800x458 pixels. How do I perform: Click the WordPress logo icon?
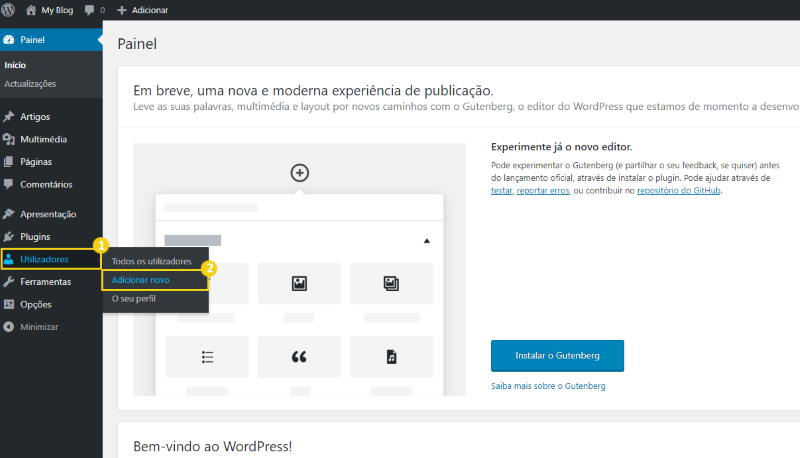[x=8, y=10]
